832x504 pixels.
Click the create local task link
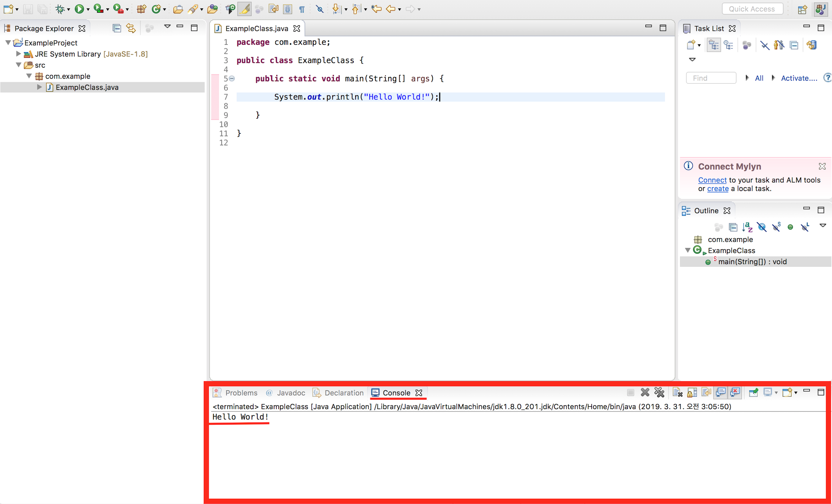(718, 189)
